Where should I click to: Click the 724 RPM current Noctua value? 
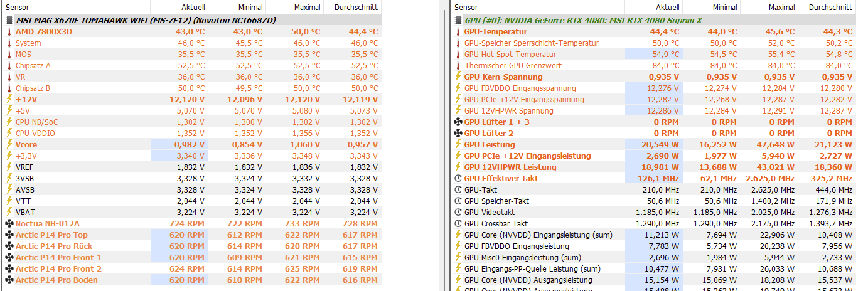187,223
